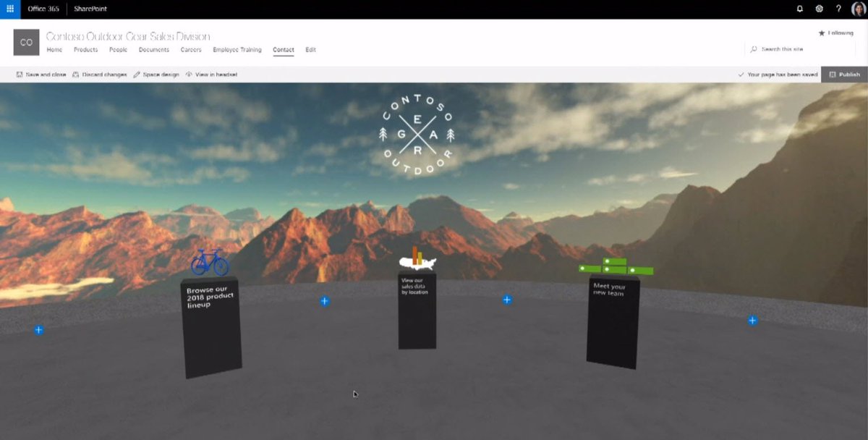Open the Employee Training page
The width and height of the screenshot is (868, 440).
pyautogui.click(x=237, y=49)
